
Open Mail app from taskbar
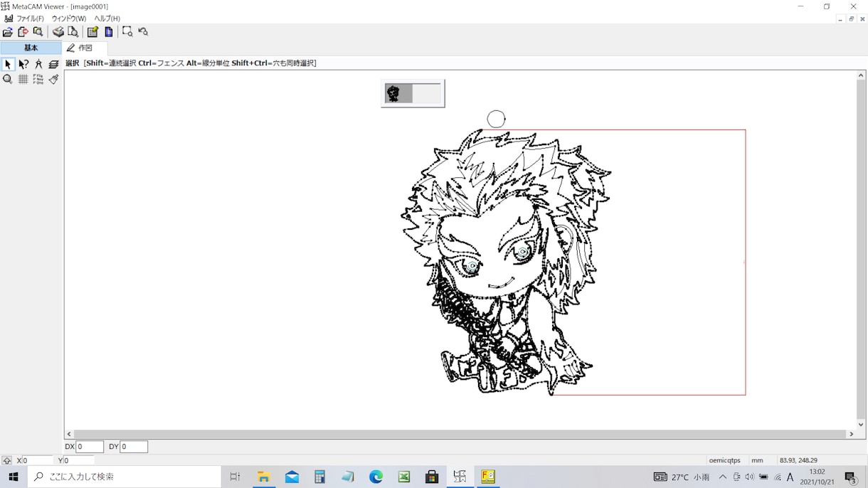292,477
